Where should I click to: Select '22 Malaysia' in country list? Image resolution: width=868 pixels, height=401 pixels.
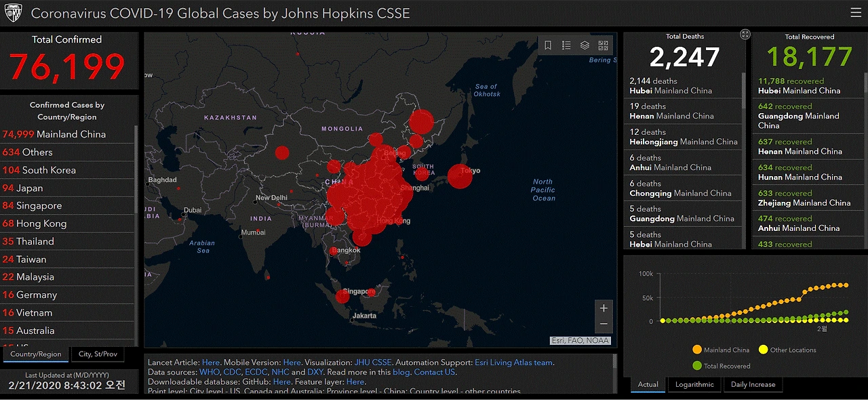67,277
